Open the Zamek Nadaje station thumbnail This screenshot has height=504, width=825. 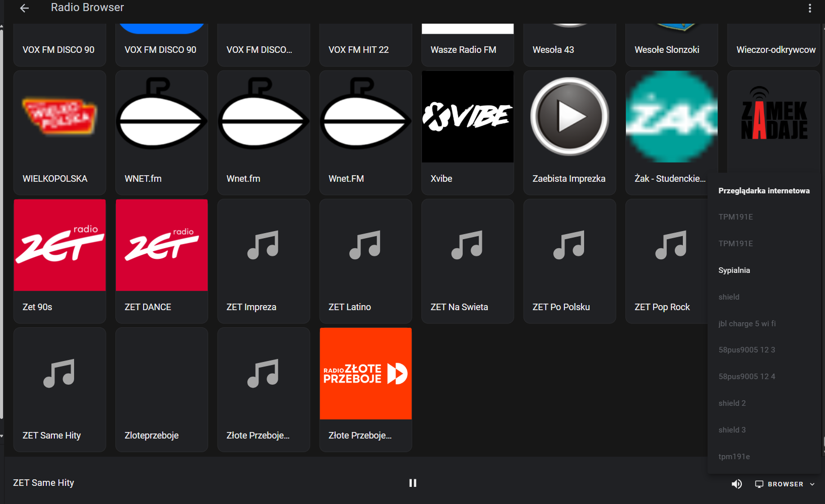(x=774, y=121)
